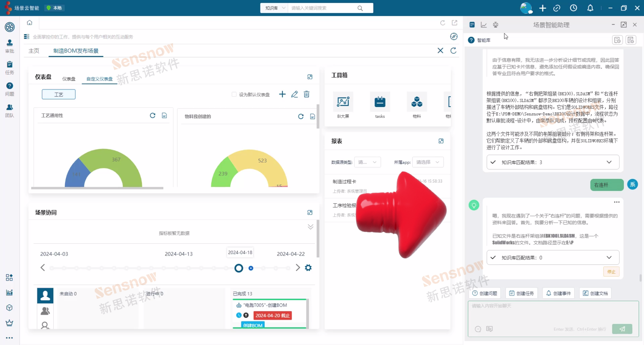Open the 所属app dropdown
The height and width of the screenshot is (345, 644).
[x=428, y=162]
